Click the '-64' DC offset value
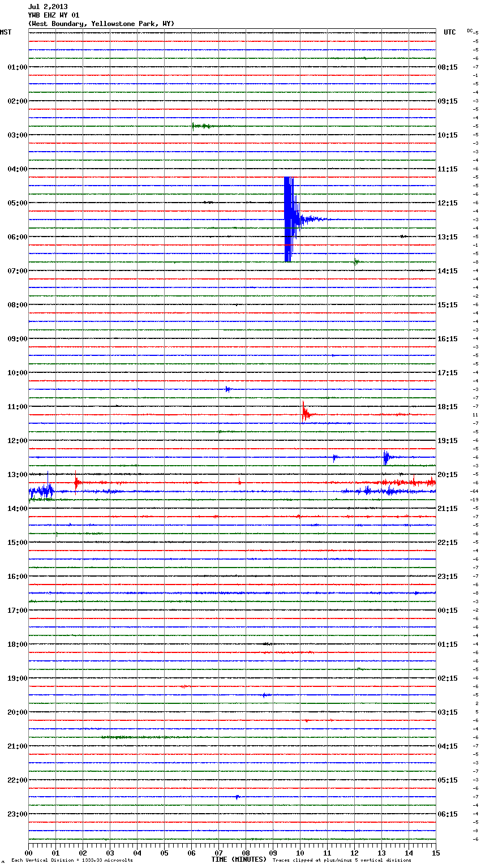481x868 pixels. [474, 491]
